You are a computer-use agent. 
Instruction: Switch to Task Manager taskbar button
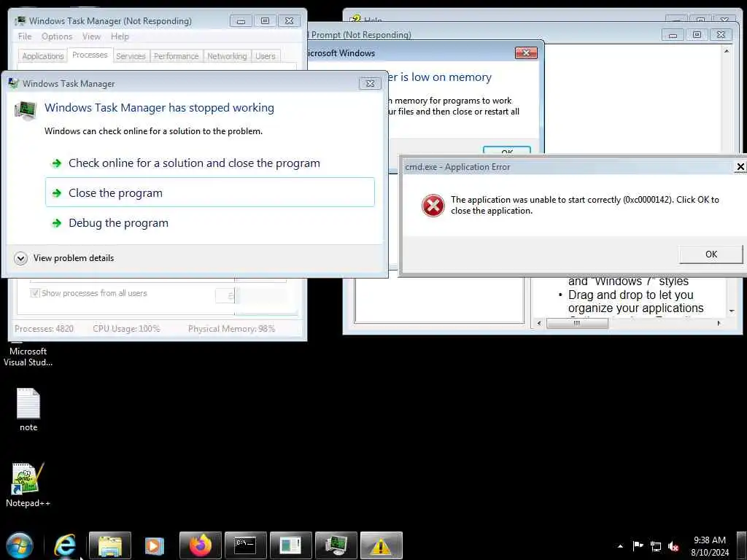pyautogui.click(x=336, y=545)
